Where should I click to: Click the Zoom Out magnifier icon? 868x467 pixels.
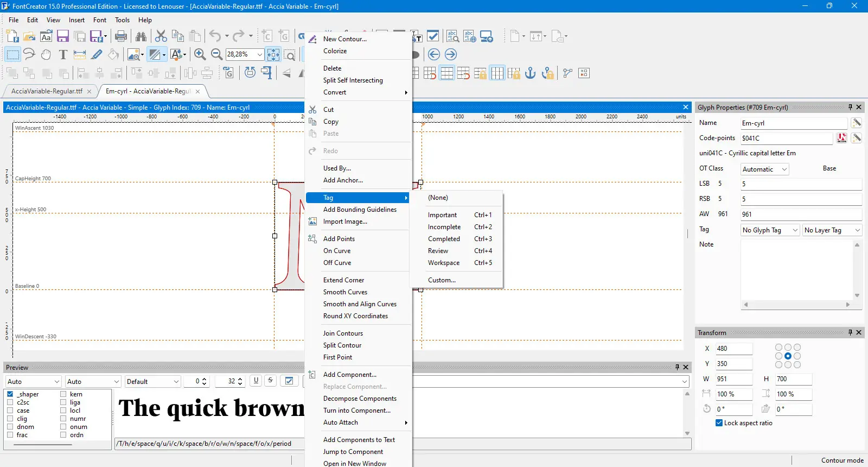216,54
